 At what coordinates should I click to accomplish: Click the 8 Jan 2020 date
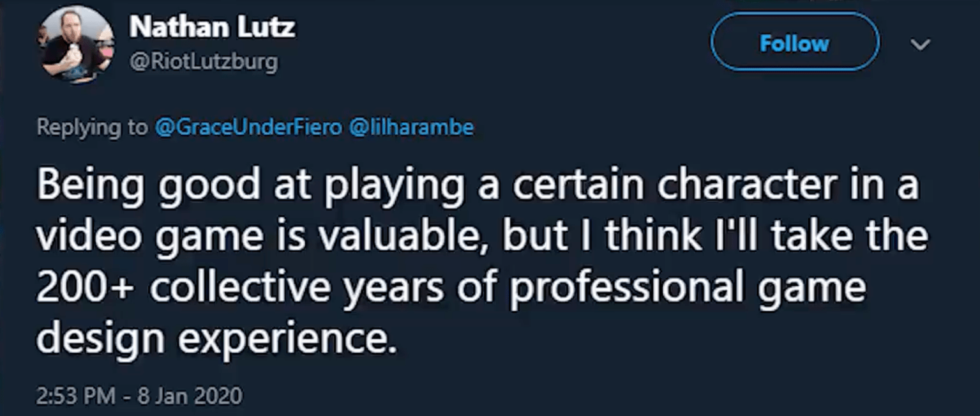(x=190, y=396)
